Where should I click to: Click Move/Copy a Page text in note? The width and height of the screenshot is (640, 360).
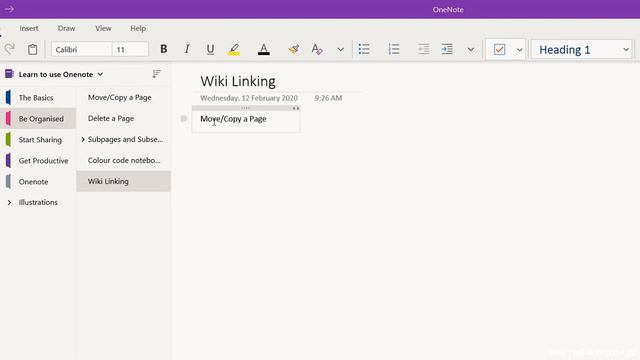(x=233, y=119)
